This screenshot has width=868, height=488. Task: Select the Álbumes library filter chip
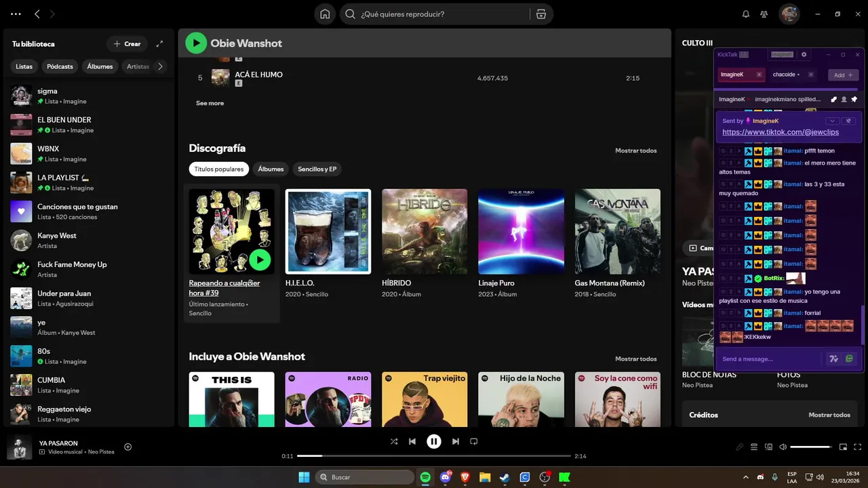pyautogui.click(x=100, y=66)
